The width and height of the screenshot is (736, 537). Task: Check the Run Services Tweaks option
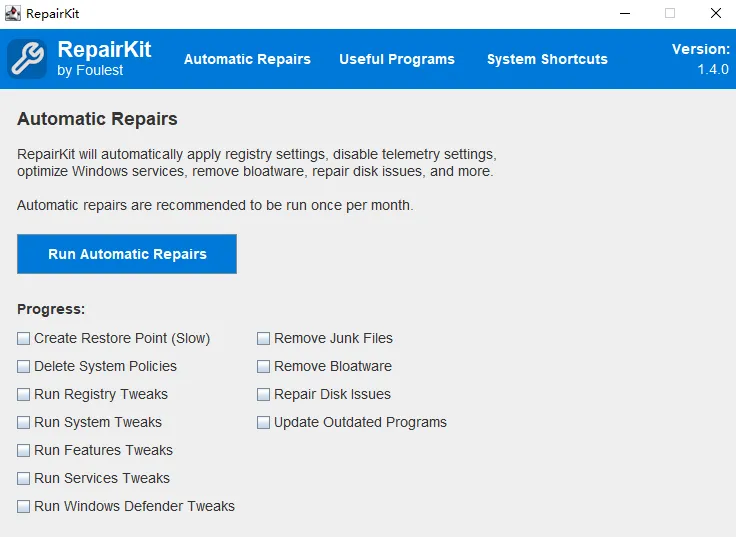point(24,479)
